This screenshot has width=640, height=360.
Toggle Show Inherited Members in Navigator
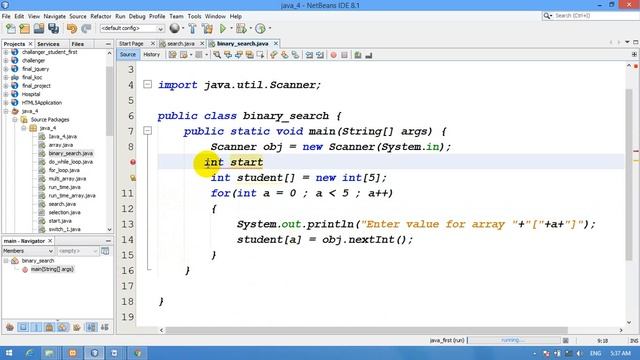click(10, 327)
